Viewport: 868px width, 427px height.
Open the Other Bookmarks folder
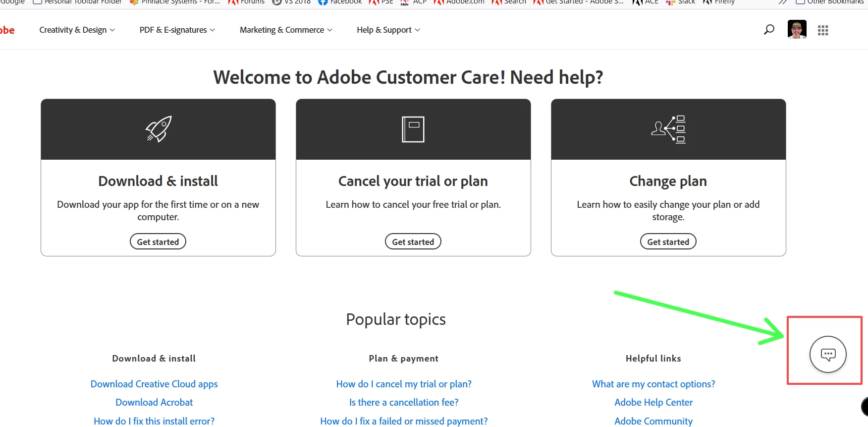(830, 2)
